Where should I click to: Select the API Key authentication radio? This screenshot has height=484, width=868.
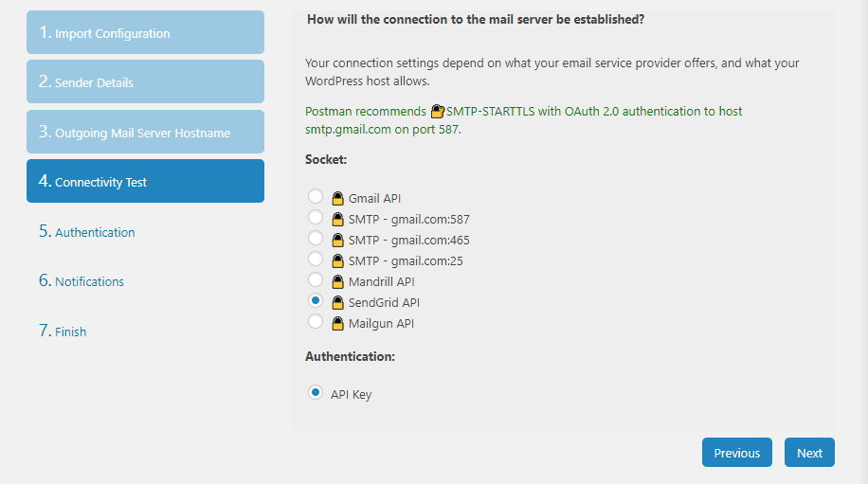coord(316,392)
